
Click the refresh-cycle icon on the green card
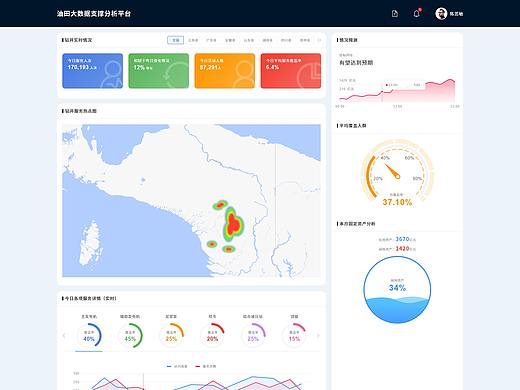pyautogui.click(x=175, y=75)
